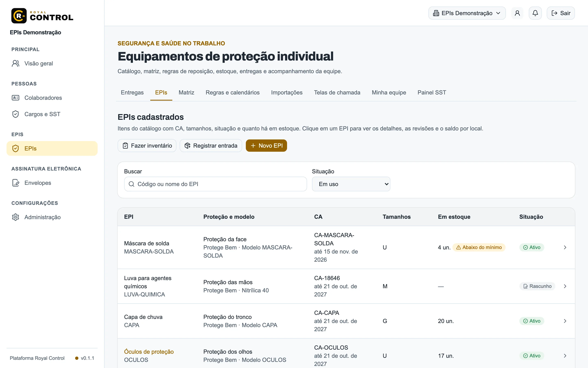This screenshot has height=368, width=588.
Task: Click the Royal Control logo icon
Action: pyautogui.click(x=19, y=16)
